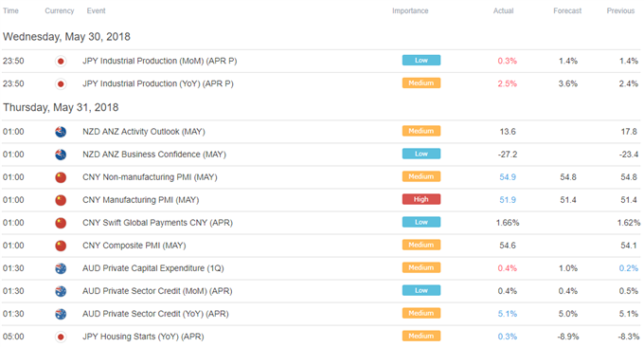Click Australia flag for Private Capital Expenditure
This screenshot has width=644, height=347.
pos(61,268)
